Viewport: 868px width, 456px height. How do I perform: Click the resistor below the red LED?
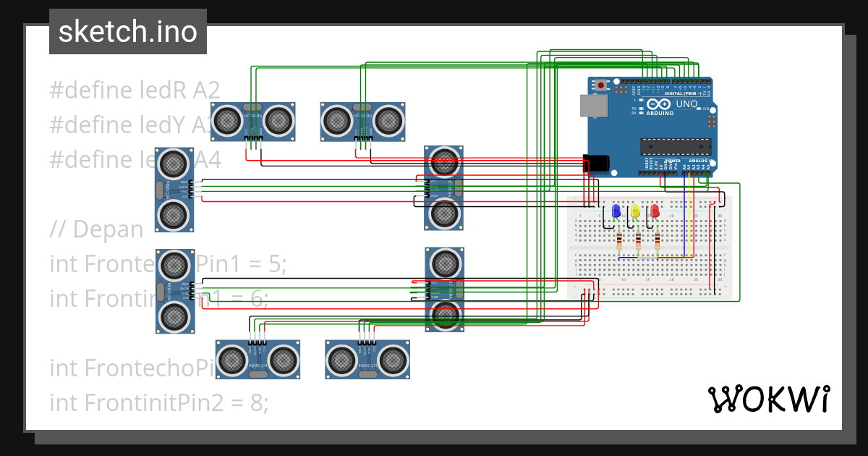[x=658, y=240]
